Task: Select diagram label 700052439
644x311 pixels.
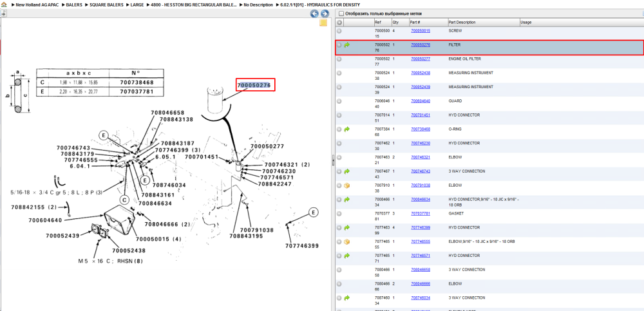Action: click(x=63, y=236)
